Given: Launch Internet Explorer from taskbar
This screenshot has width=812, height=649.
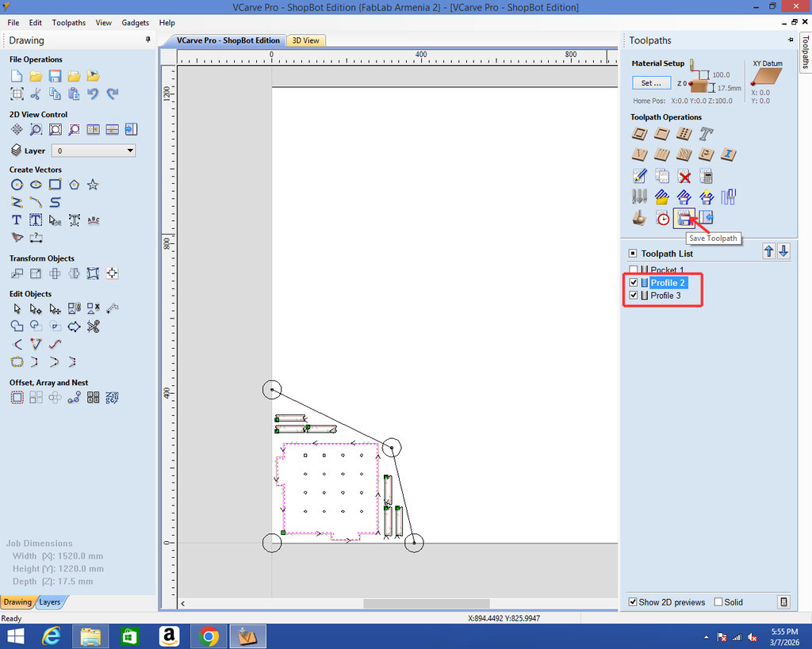Looking at the screenshot, I should coord(52,636).
